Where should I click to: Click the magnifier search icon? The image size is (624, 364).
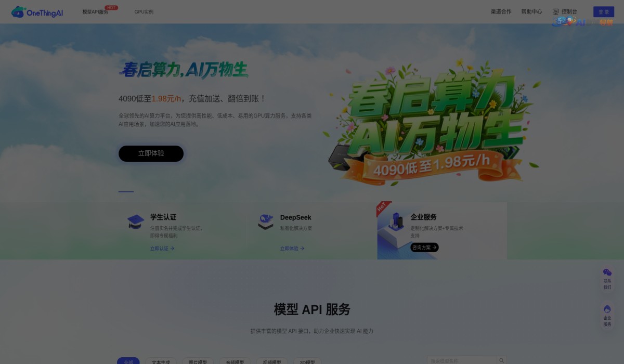click(501, 360)
